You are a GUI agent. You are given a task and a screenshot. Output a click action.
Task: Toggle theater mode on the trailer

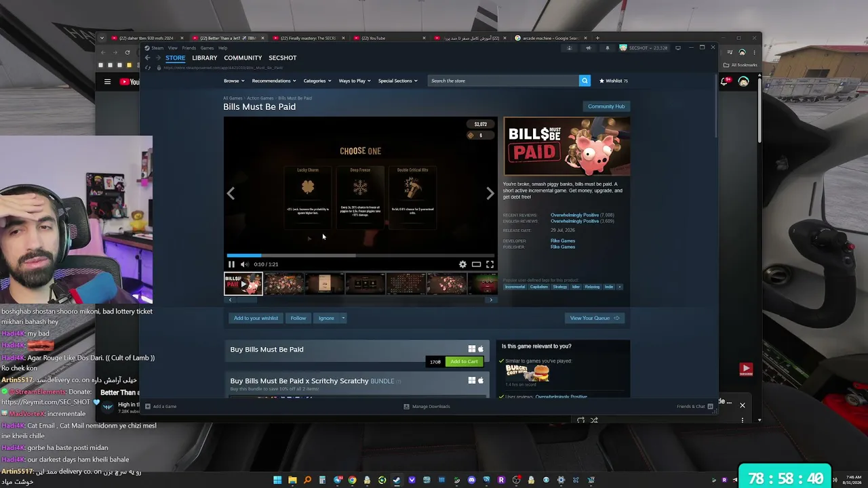coord(476,264)
